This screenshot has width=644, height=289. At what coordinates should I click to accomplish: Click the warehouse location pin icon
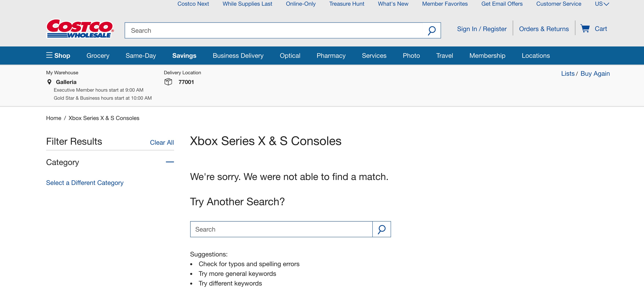pos(49,82)
